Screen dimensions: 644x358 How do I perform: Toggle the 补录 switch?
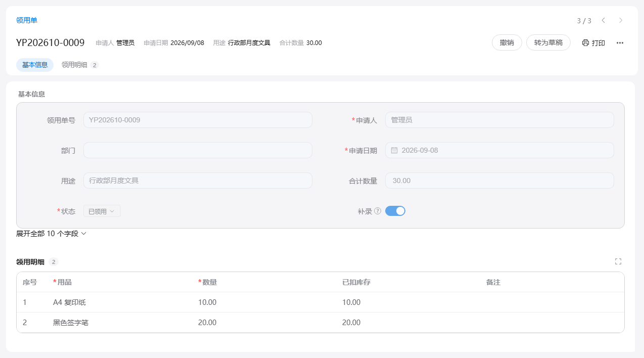[x=395, y=211]
